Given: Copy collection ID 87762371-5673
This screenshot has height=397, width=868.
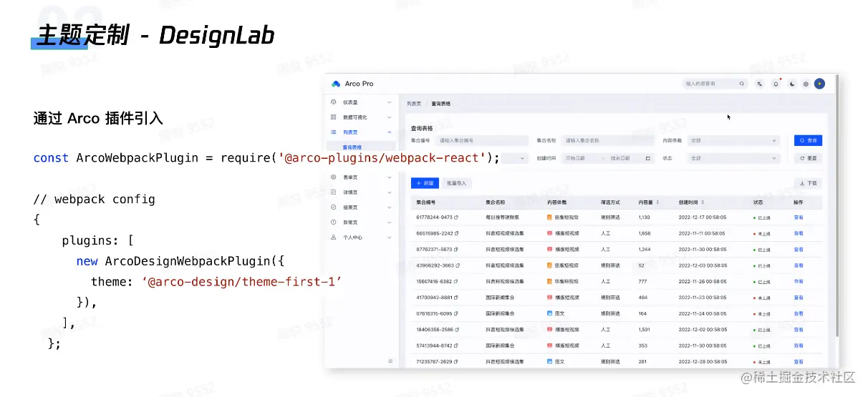Looking at the screenshot, I should [x=456, y=250].
